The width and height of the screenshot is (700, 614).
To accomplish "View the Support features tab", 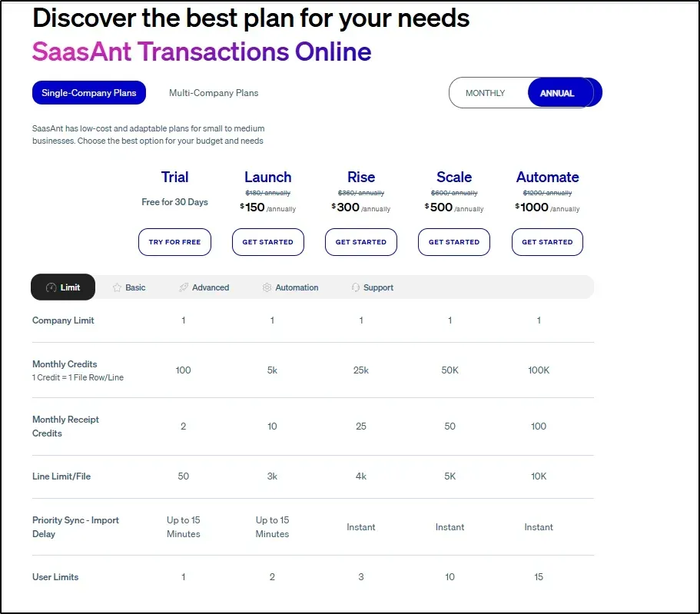I will 373,287.
